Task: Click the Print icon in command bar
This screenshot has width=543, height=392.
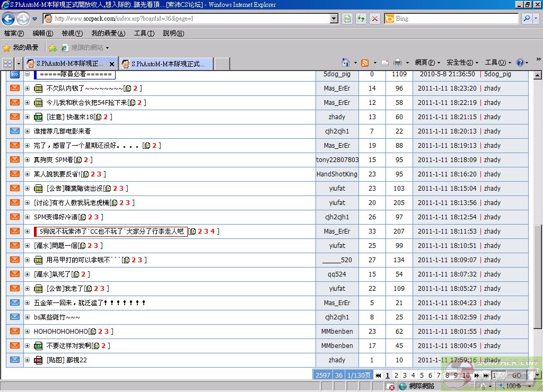Action: coord(398,63)
